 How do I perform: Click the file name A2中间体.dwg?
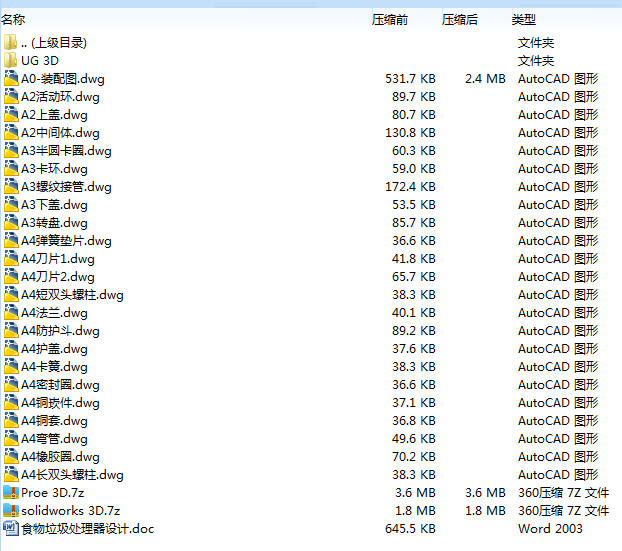(60, 132)
